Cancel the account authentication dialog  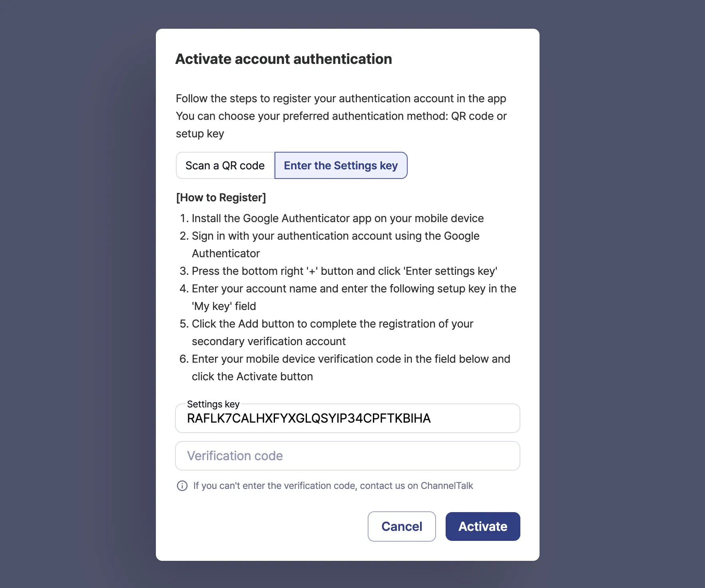pyautogui.click(x=401, y=526)
